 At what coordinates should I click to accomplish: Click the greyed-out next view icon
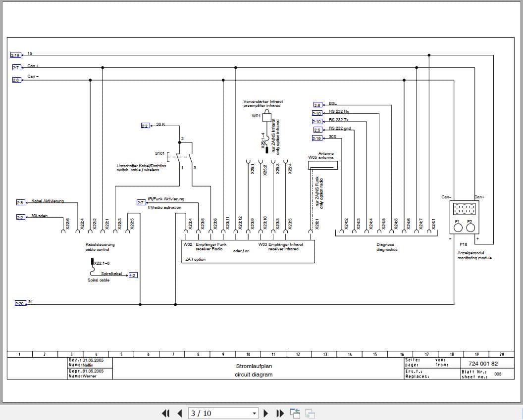tap(310, 414)
